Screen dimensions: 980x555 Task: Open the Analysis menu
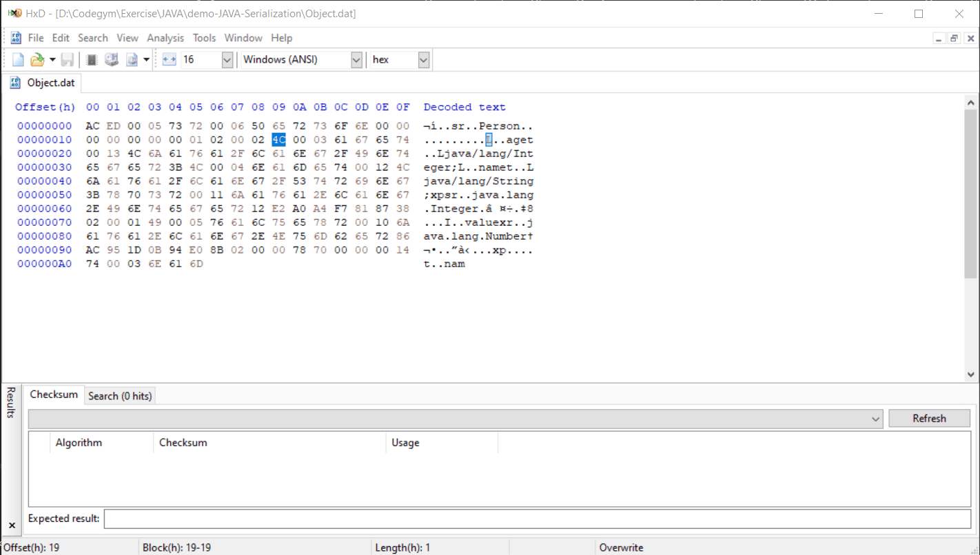tap(165, 38)
